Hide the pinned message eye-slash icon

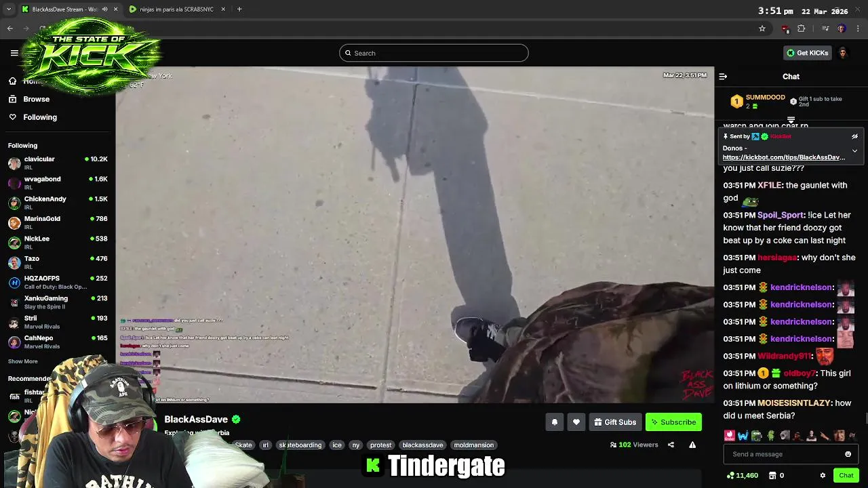(x=854, y=136)
